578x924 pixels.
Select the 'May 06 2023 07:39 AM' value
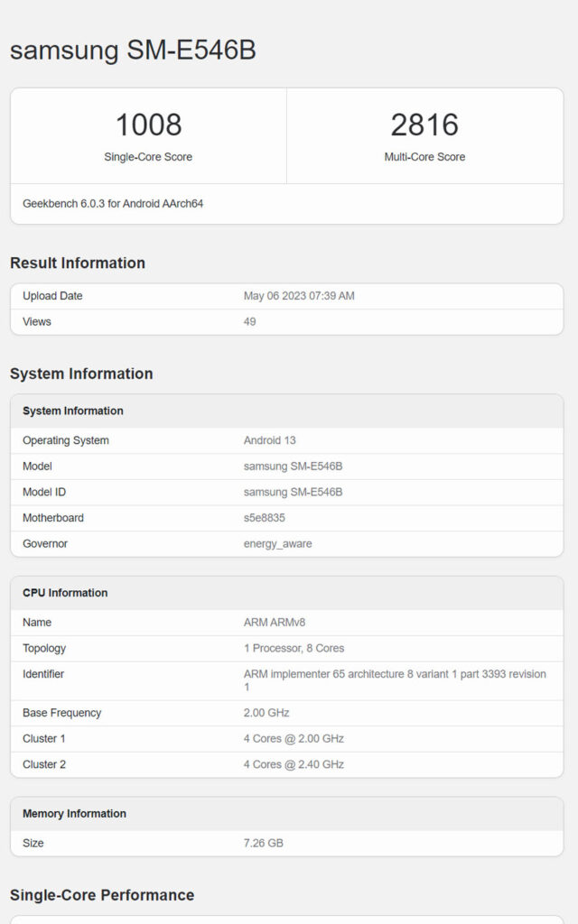pos(299,296)
